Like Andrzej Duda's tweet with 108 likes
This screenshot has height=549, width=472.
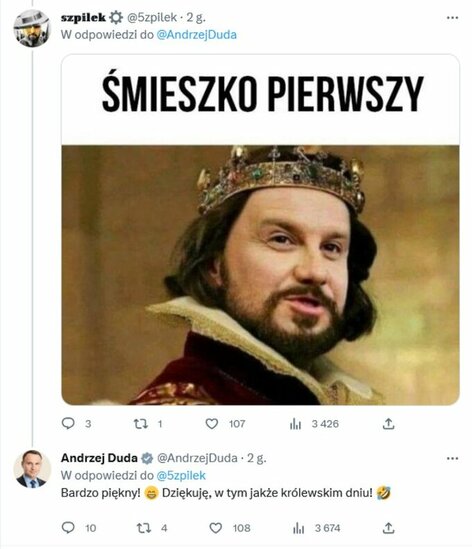215,528
